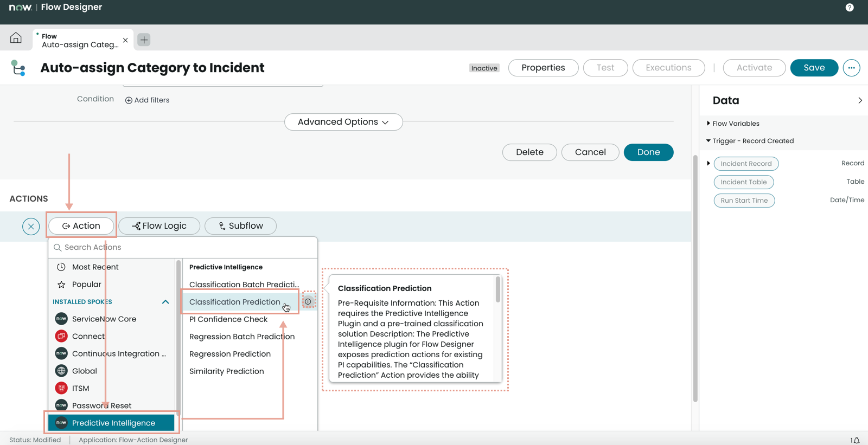Select the Flow Logic type button

tap(159, 226)
